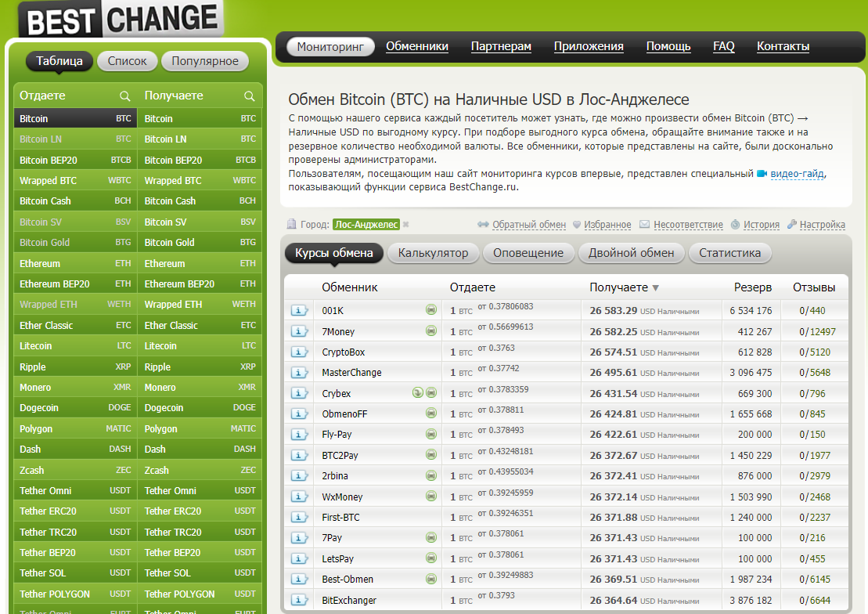Select Monero in the Отдаете column
This screenshot has height=614, width=868.
click(x=75, y=388)
